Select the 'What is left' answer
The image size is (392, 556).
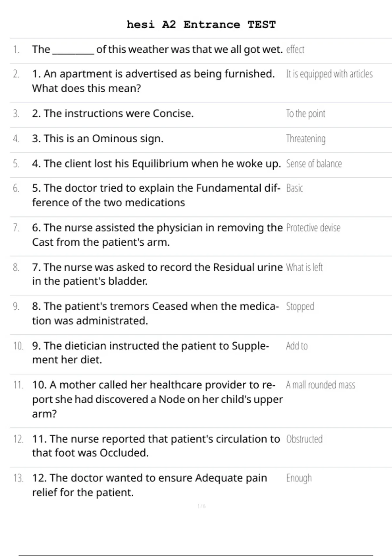click(x=304, y=267)
